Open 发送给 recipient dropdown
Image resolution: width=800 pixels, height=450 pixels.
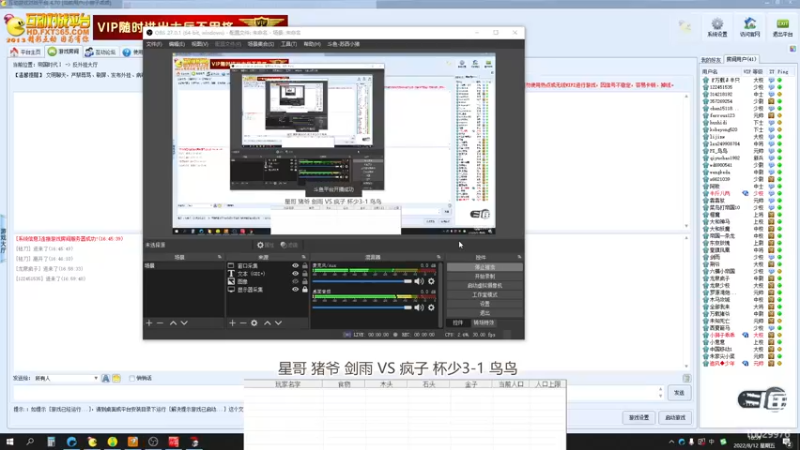[66, 379]
